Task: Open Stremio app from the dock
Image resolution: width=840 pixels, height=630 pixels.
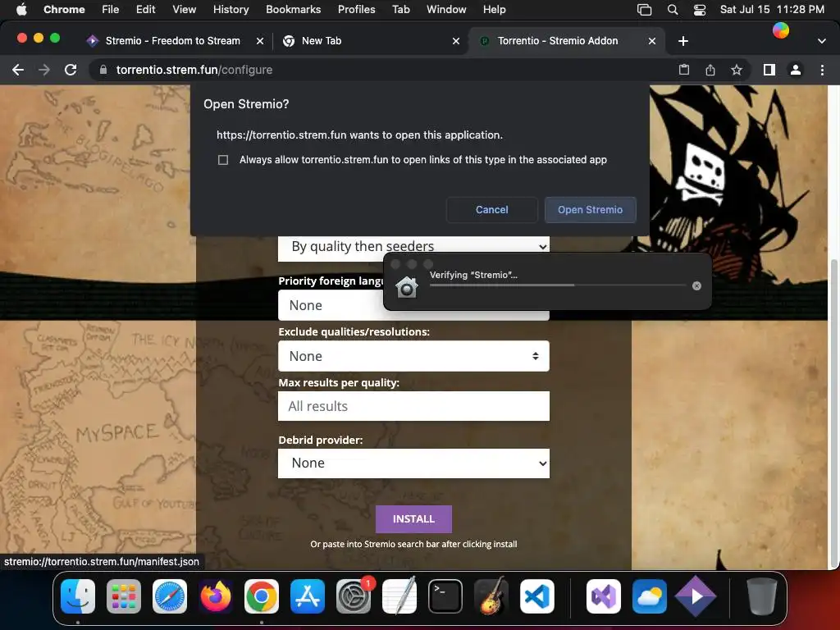Action: coord(696,596)
